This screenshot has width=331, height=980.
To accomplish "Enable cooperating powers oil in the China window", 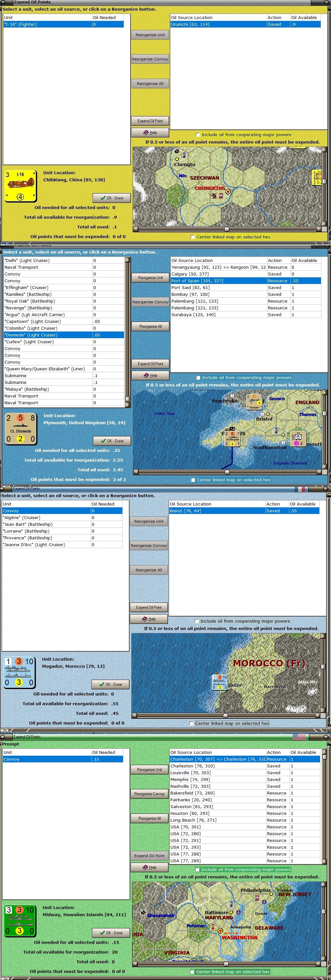I will tap(198, 135).
